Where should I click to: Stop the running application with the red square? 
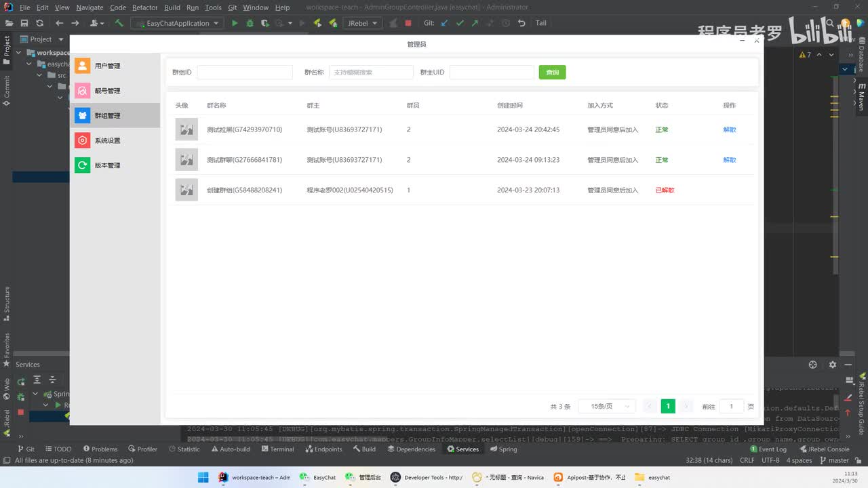(x=408, y=23)
